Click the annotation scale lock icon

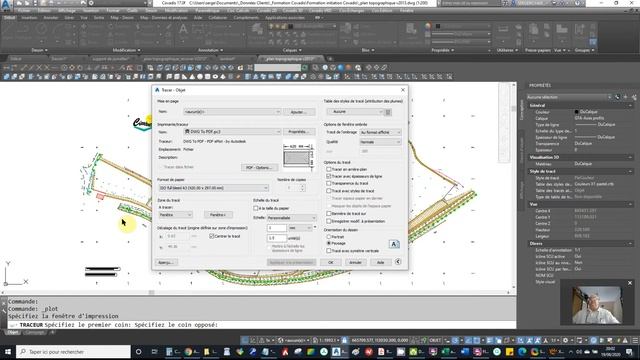(x=344, y=340)
